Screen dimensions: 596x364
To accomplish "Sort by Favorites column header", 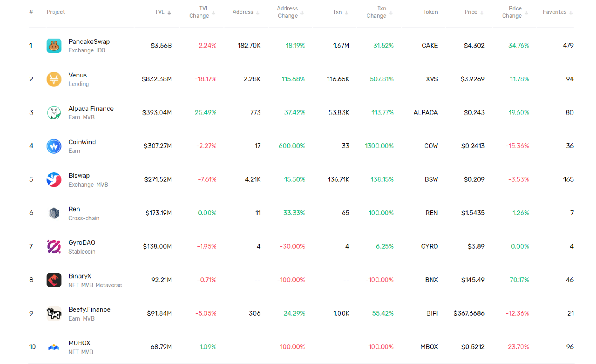I will [x=558, y=12].
